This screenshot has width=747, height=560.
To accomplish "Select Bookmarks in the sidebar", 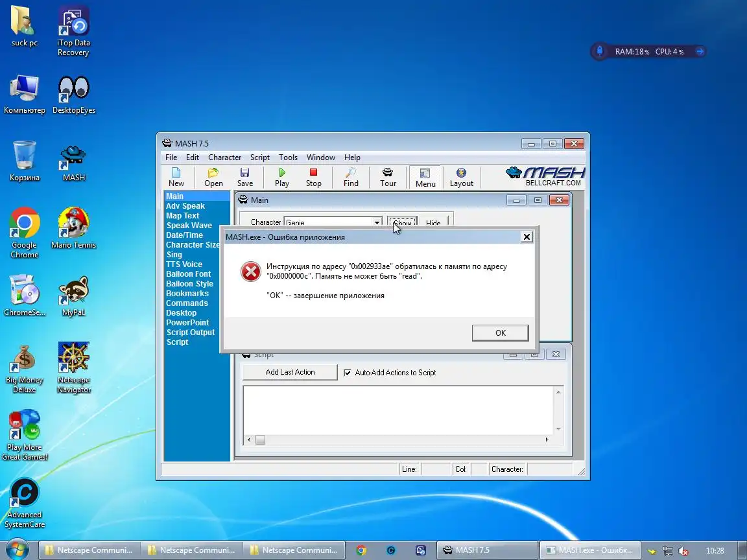I will (x=187, y=294).
